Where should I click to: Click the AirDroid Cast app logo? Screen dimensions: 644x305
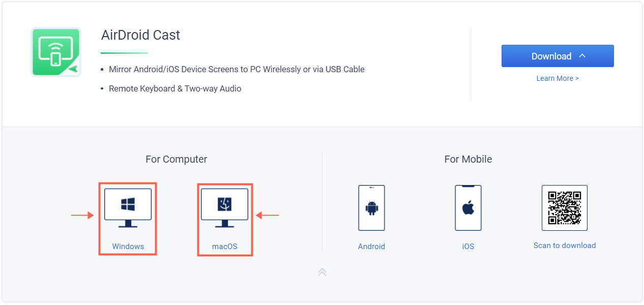pos(56,52)
